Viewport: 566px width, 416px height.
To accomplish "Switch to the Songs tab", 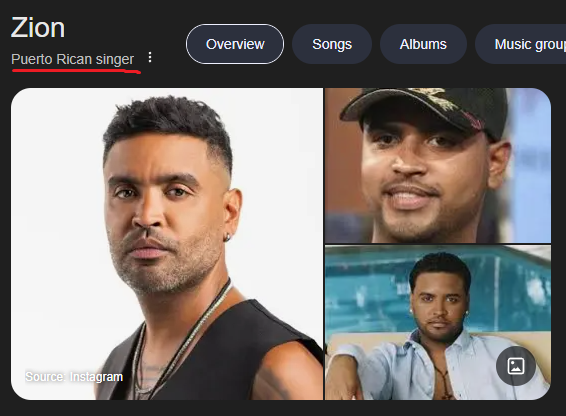I will [x=332, y=44].
